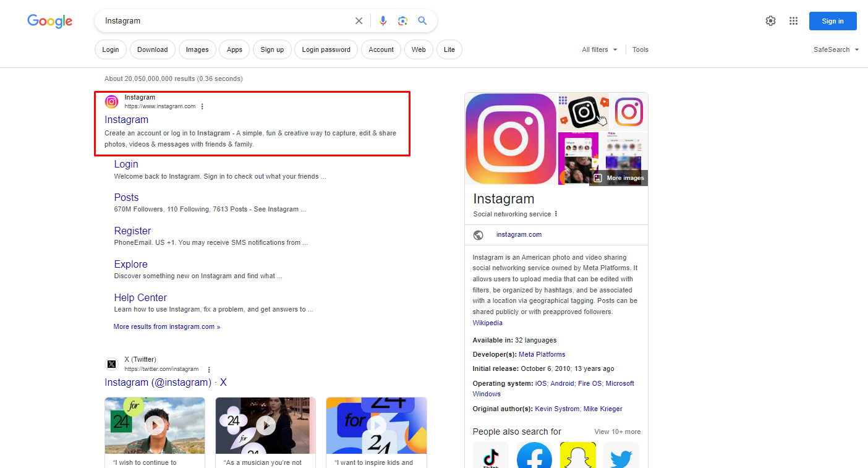Open Facebook in People also search for
This screenshot has width=868, height=468.
tap(534, 455)
